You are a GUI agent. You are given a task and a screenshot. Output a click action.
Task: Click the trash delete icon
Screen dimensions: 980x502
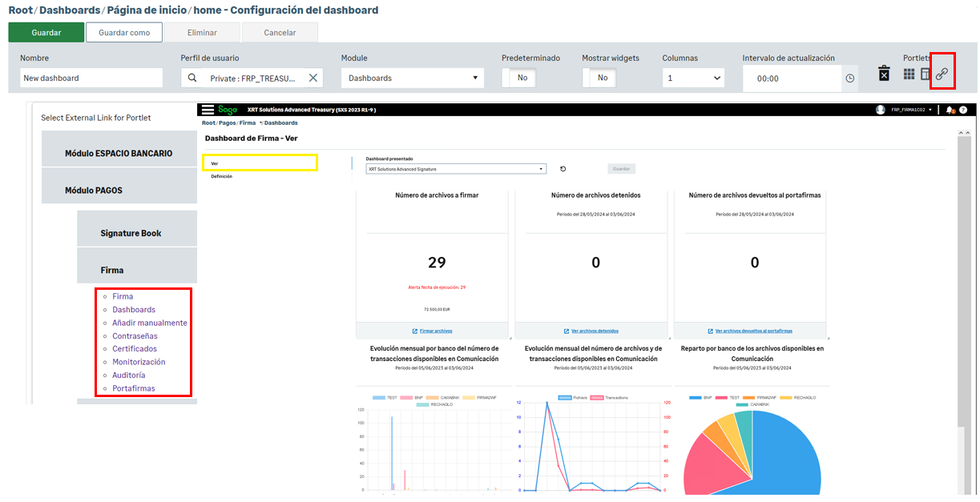click(x=883, y=74)
